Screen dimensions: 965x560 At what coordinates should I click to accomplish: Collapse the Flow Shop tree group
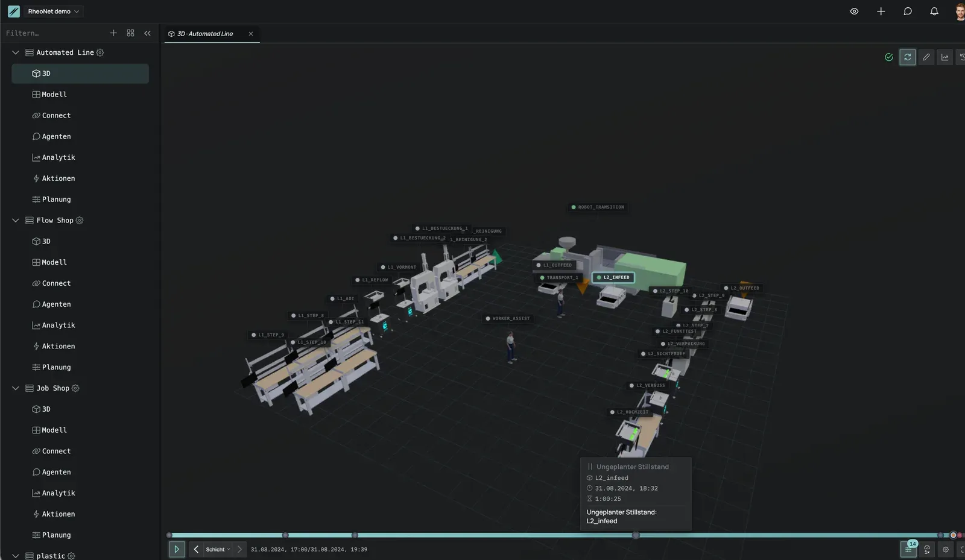point(16,221)
